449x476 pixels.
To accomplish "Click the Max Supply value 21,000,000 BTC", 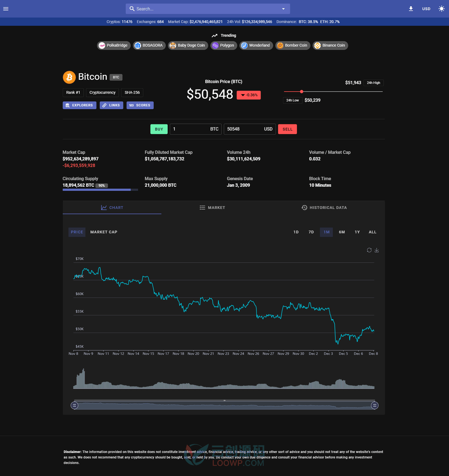I will 161,185.
